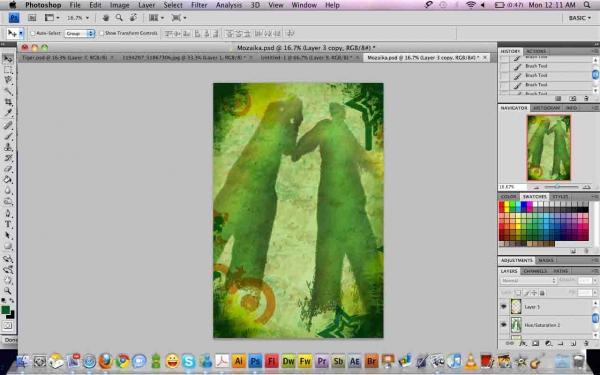600x375 pixels.
Task: Open the Analysis menu
Action: [x=228, y=5]
